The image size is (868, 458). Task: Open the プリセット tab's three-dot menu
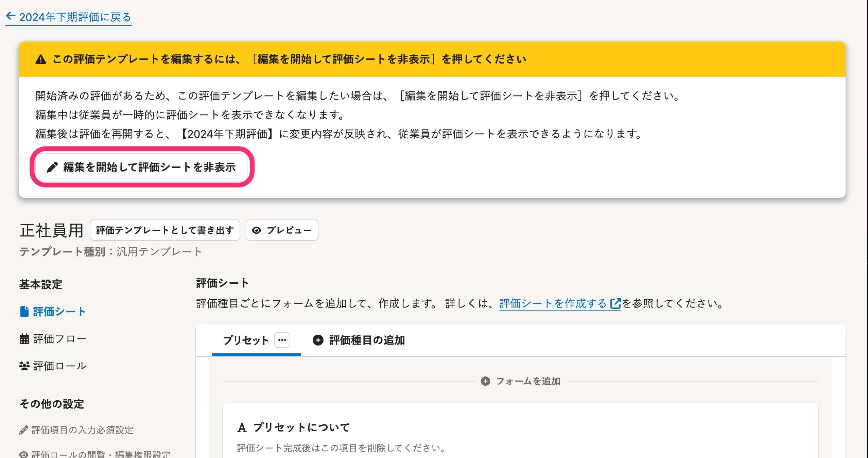coord(282,340)
